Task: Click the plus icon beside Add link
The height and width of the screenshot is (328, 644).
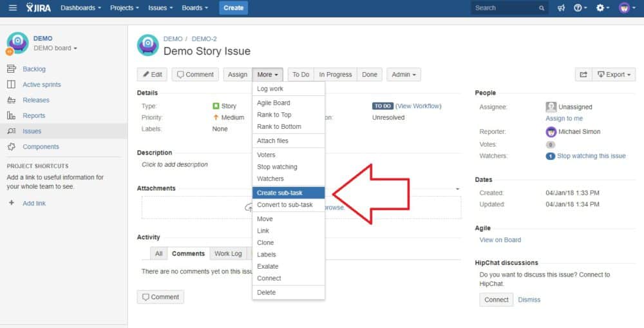Action: click(12, 202)
